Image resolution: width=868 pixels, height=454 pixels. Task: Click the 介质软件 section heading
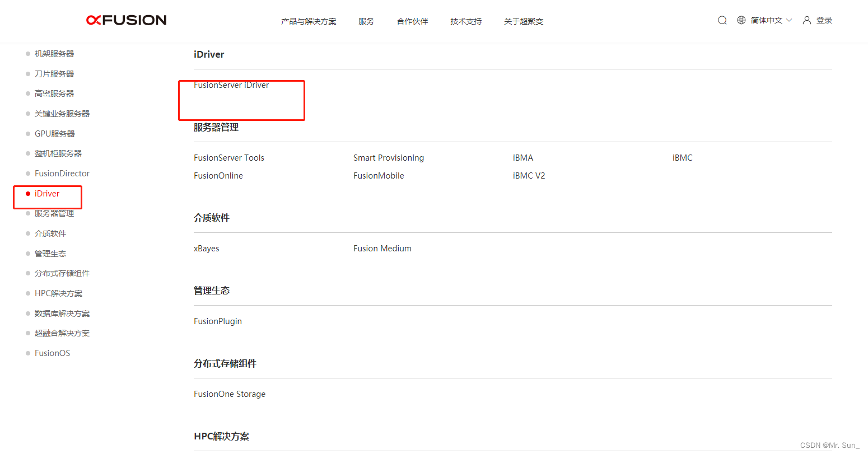212,218
